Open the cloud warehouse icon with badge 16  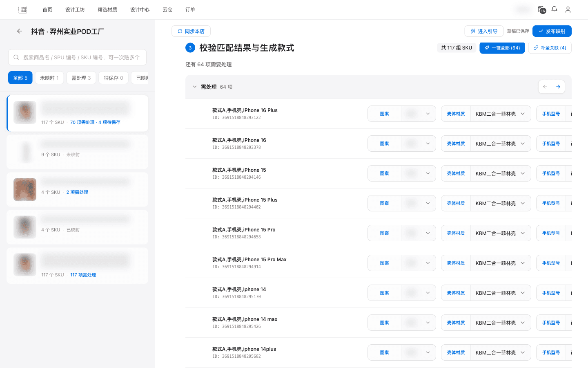point(541,9)
